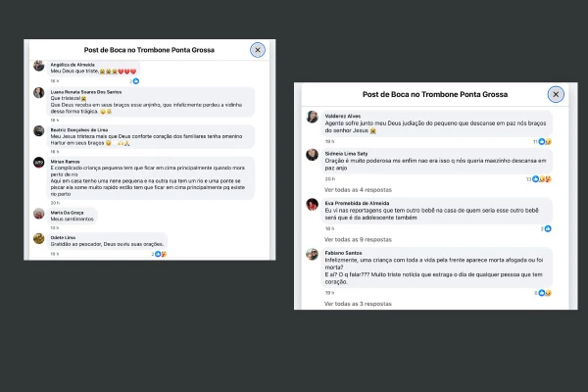Open Valderez Alves's profile avatar
This screenshot has height=392, width=588.
[x=312, y=117]
